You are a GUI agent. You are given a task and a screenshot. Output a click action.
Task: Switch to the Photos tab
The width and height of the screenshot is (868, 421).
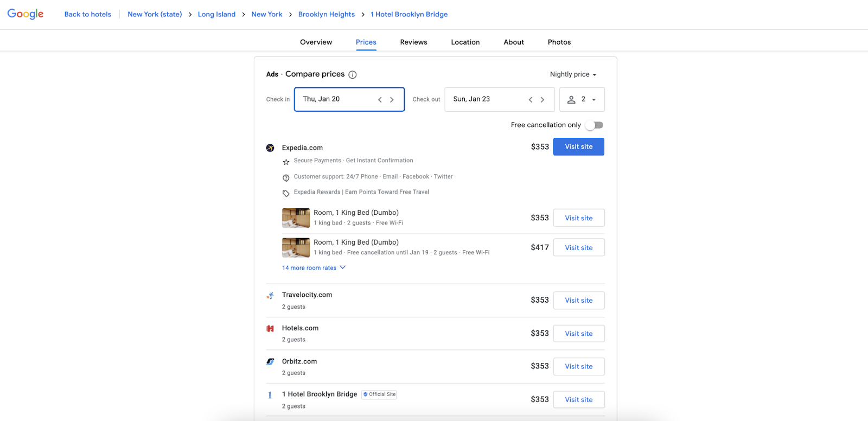(559, 42)
